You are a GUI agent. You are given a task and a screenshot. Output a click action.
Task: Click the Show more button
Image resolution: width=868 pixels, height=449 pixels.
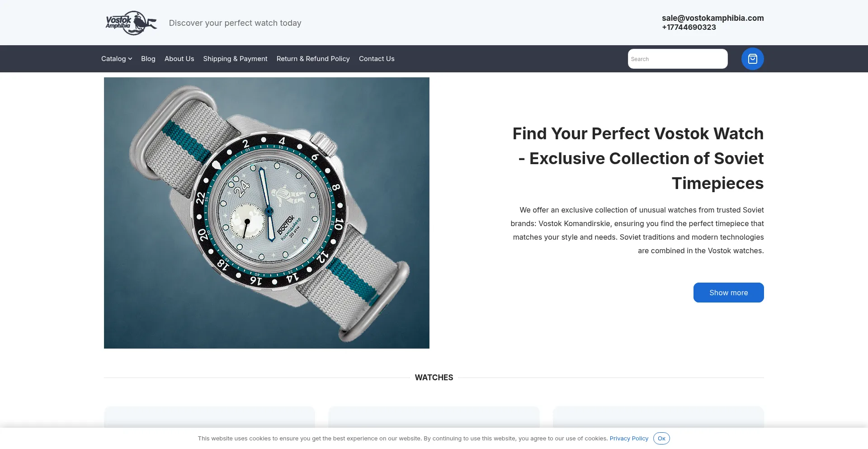728,293
